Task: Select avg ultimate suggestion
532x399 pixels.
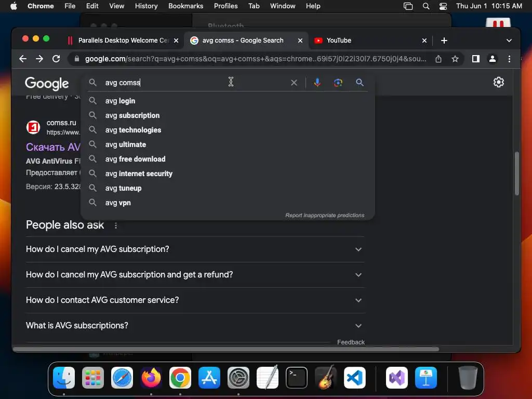Action: pyautogui.click(x=228, y=144)
